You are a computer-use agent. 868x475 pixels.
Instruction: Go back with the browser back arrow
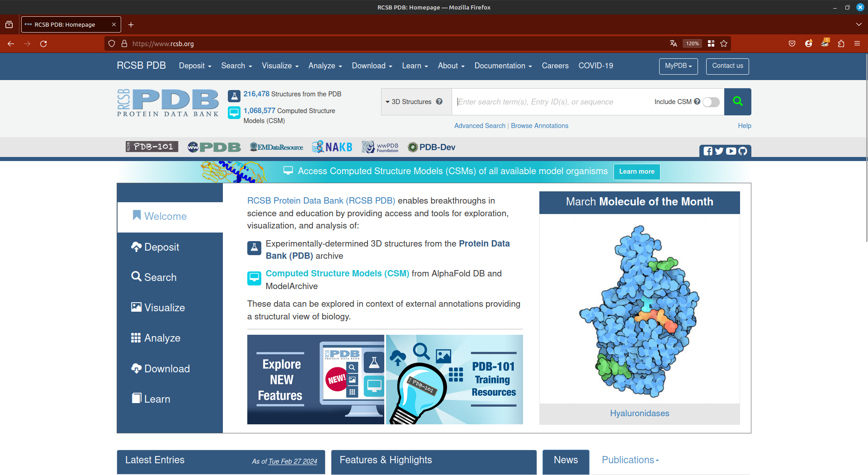click(11, 44)
